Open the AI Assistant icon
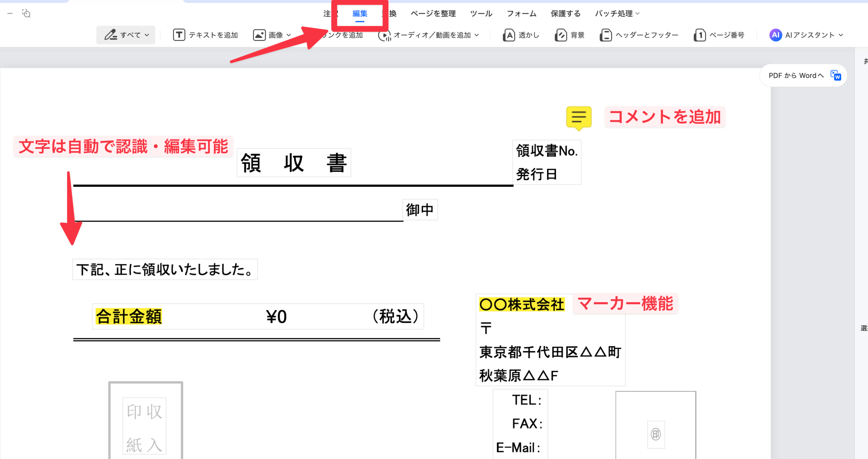868x459 pixels. click(775, 35)
